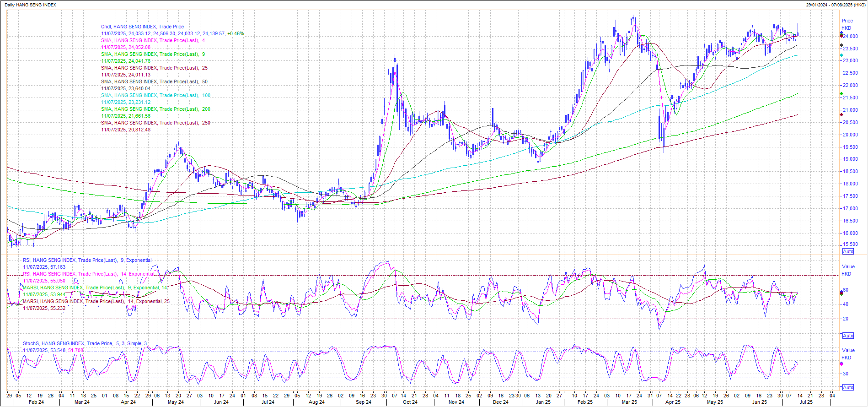The height and width of the screenshot is (407, 868).
Task: Select the SMA 4 legend entry
Action: (x=153, y=40)
